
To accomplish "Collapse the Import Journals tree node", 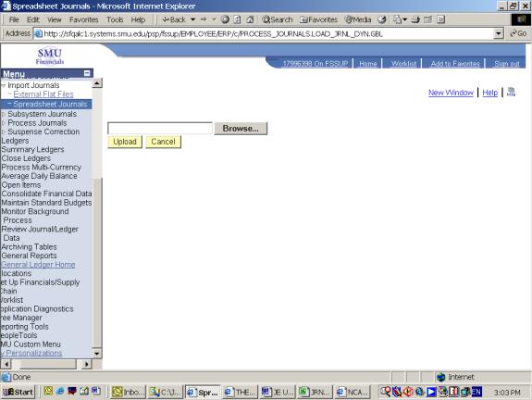I will pos(4,85).
